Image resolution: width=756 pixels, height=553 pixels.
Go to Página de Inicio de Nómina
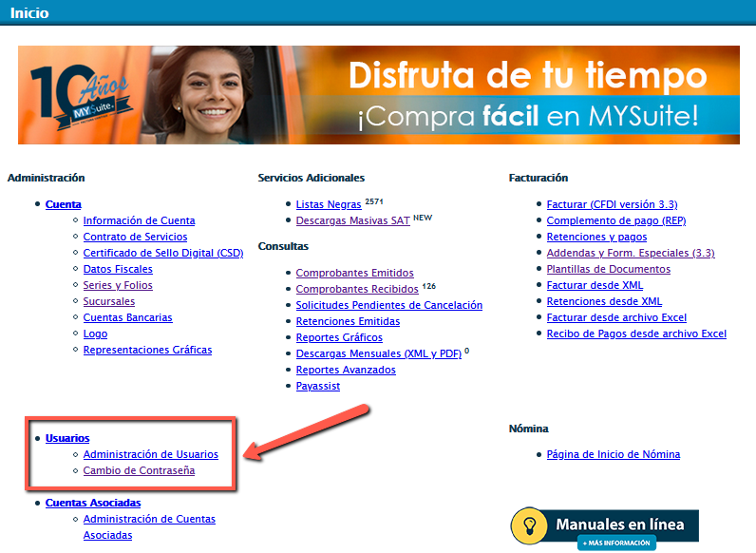pyautogui.click(x=613, y=454)
